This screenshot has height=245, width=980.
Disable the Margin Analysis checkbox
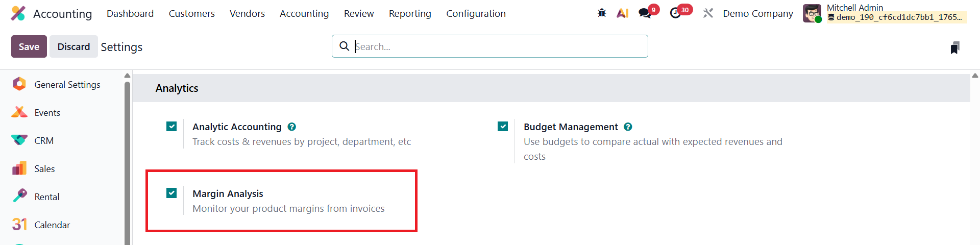pos(171,193)
